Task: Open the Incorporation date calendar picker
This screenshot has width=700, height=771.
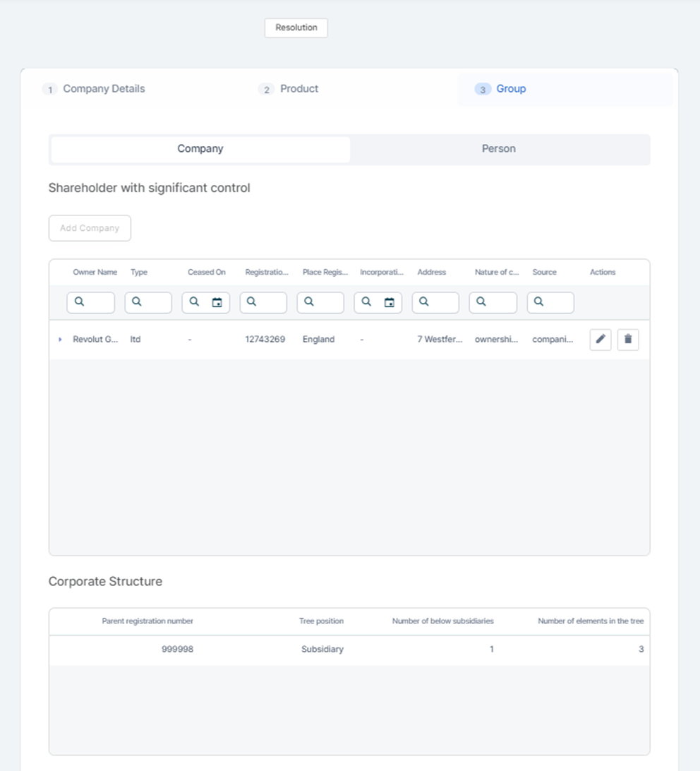Action: click(x=390, y=302)
